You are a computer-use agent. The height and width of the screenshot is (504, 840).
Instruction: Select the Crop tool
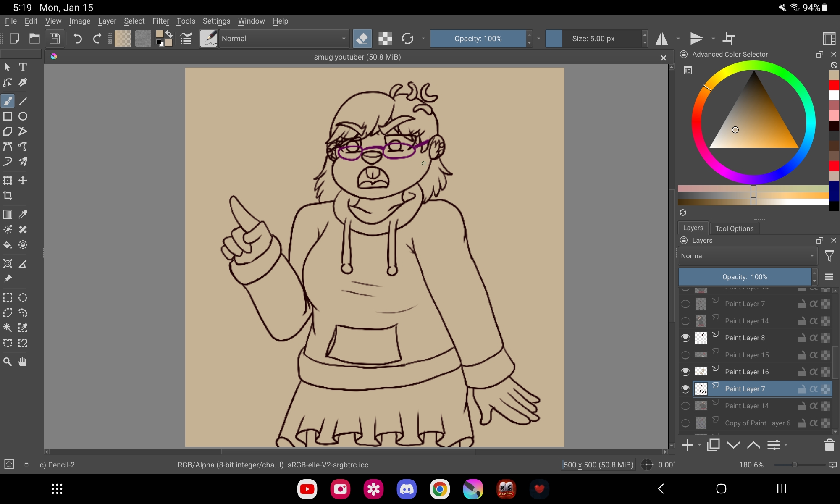[8, 196]
